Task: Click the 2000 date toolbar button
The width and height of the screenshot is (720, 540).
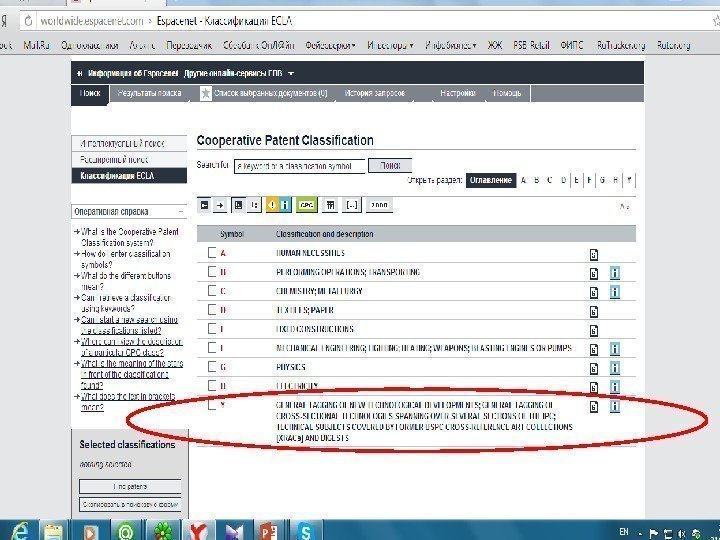Action: click(379, 205)
